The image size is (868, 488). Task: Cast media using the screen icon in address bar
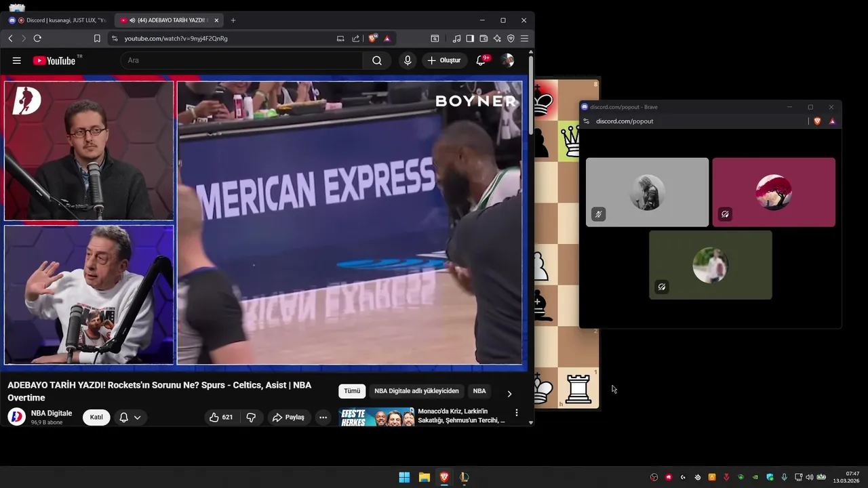pos(340,39)
